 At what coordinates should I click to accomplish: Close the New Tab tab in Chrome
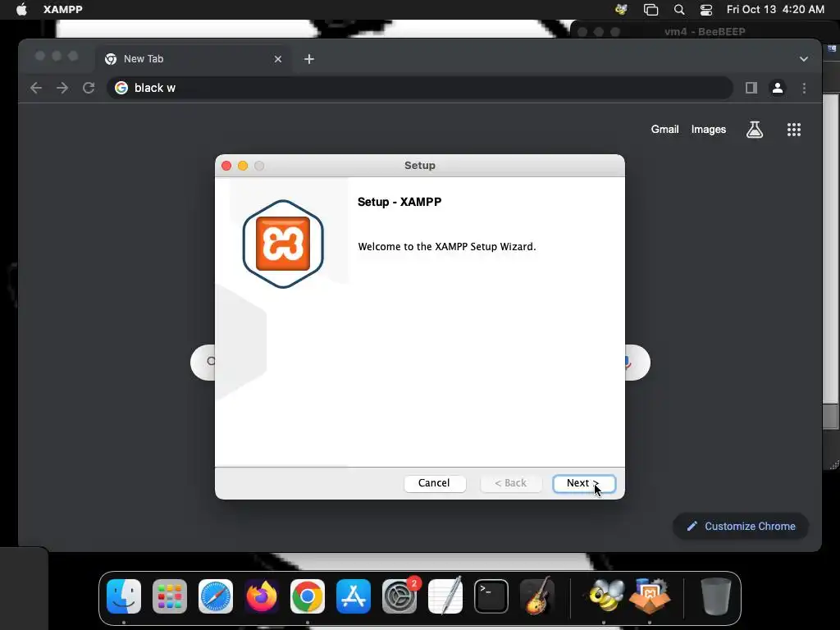[x=277, y=59]
